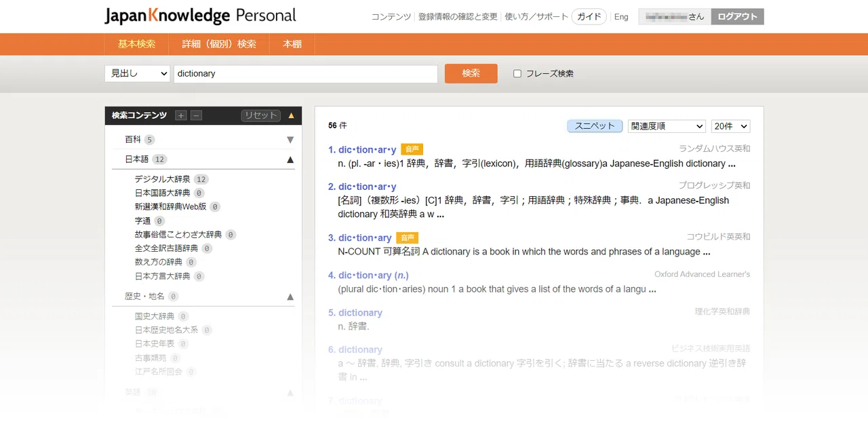The image size is (868, 422).
Task: Open the 詳細（個別）検索 tab
Action: click(x=219, y=44)
